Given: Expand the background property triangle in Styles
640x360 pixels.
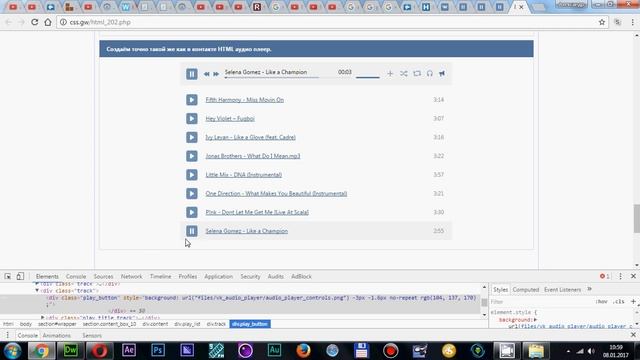Looking at the screenshot, I should (x=536, y=320).
